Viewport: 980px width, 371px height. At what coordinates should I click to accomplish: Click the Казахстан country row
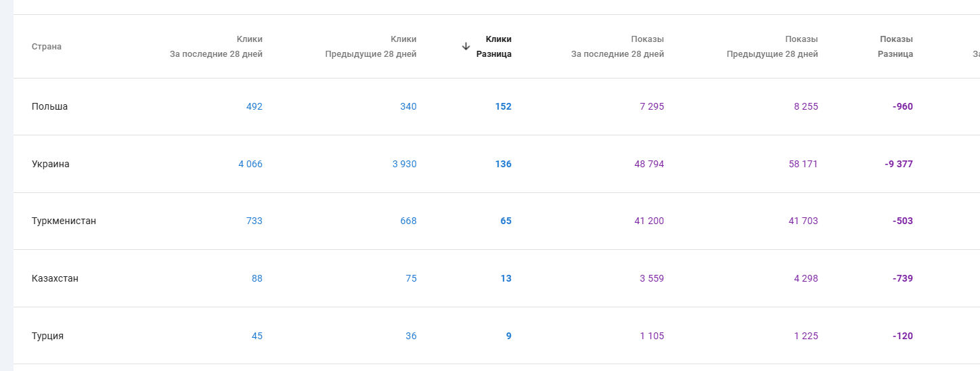(55, 278)
